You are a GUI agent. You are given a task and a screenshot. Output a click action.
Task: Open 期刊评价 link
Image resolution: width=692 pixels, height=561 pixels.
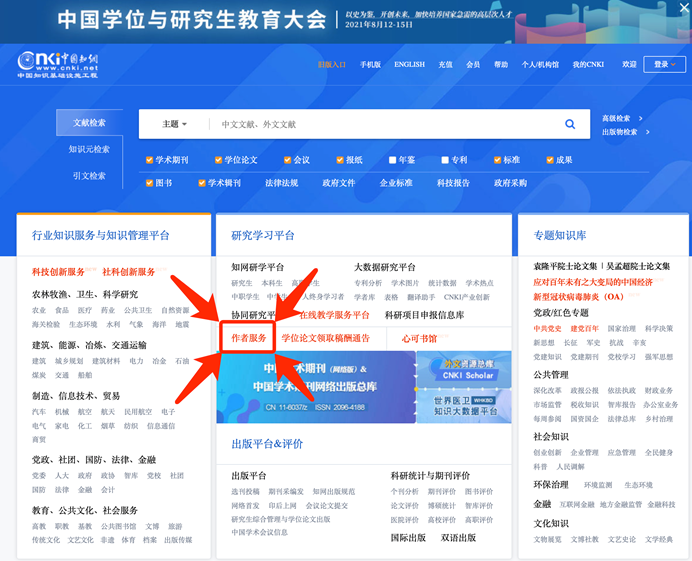(x=441, y=491)
